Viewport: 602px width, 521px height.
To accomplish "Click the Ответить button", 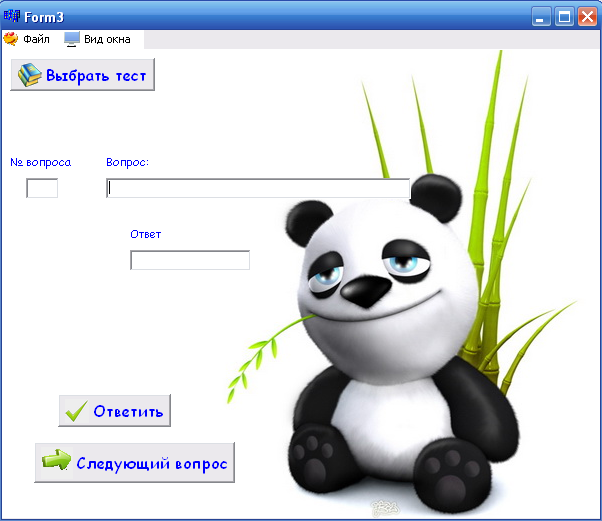I will pyautogui.click(x=114, y=411).
